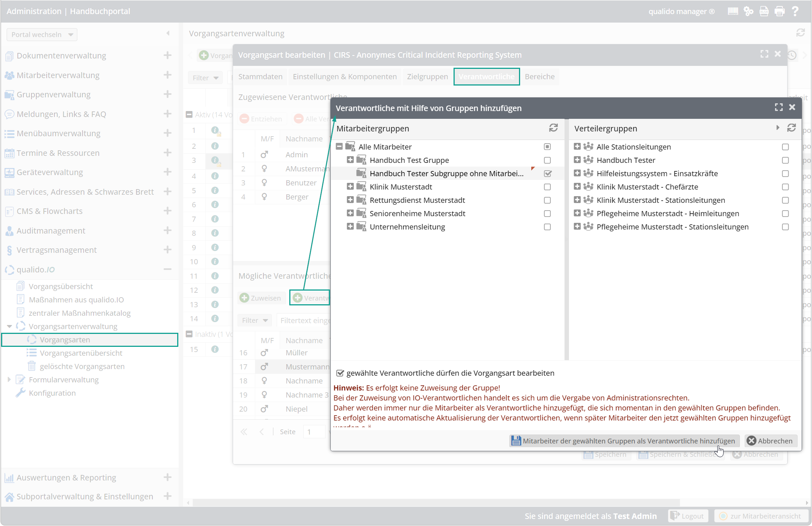The height and width of the screenshot is (526, 812).
Task: Click the Seite page number field
Action: tap(314, 432)
